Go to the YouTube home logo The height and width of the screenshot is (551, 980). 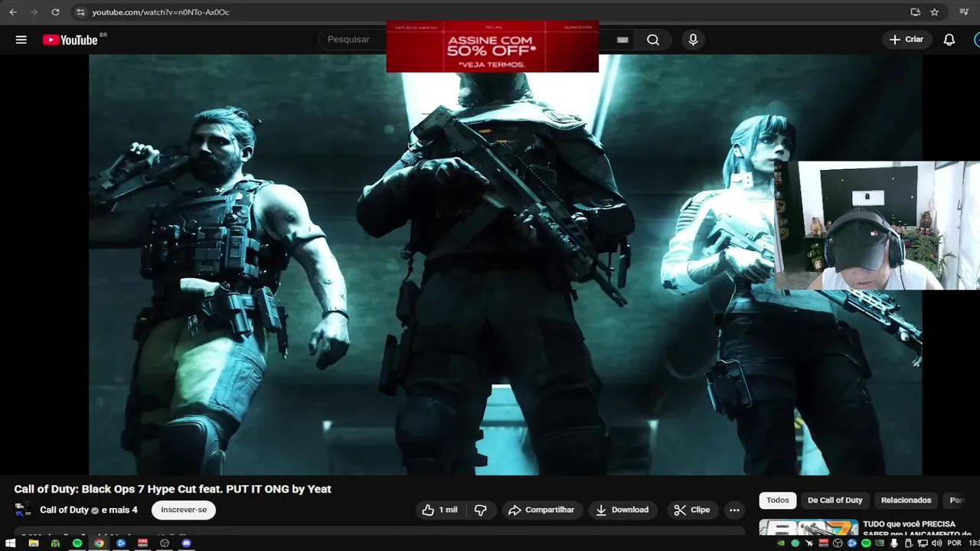coord(70,40)
